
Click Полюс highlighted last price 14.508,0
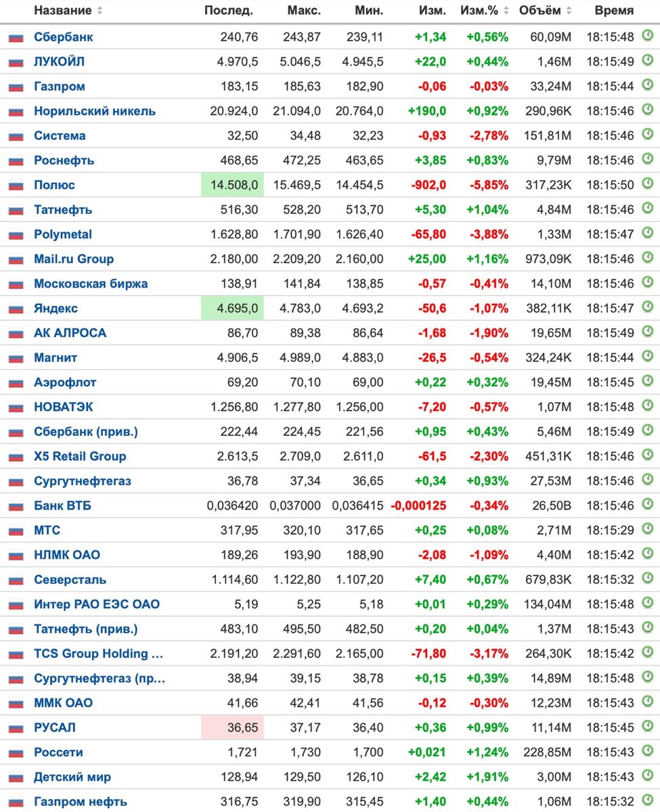[232, 185]
